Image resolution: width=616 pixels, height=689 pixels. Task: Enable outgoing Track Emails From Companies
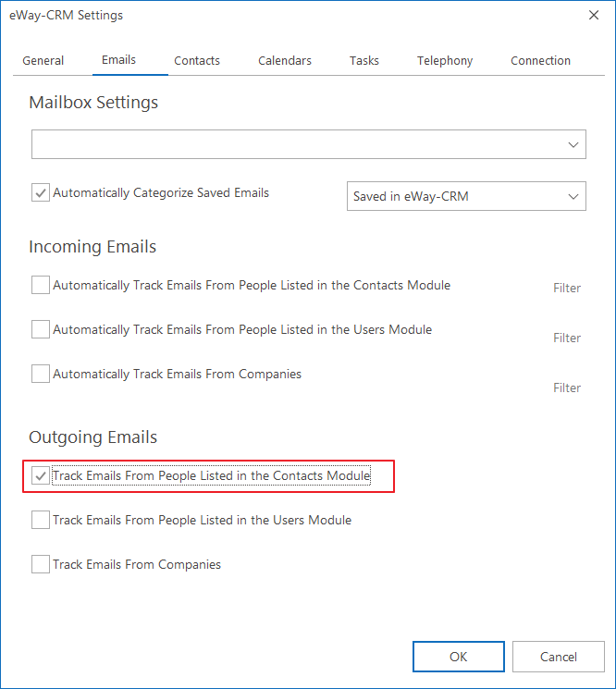41,564
